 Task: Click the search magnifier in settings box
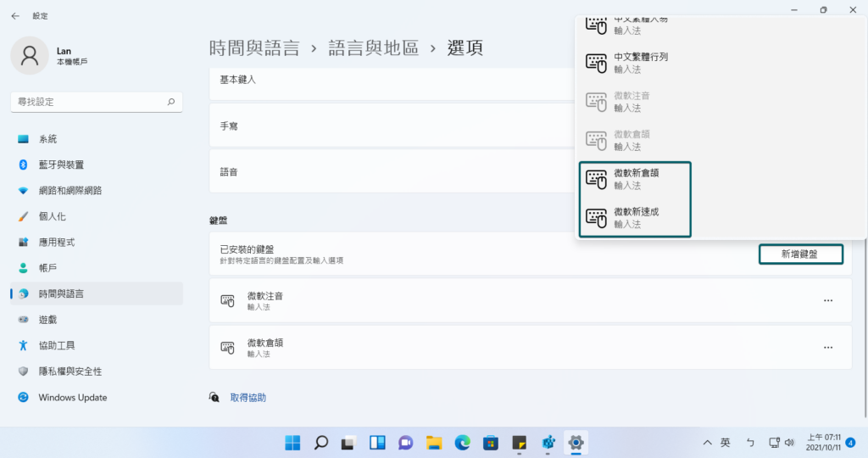coord(171,102)
